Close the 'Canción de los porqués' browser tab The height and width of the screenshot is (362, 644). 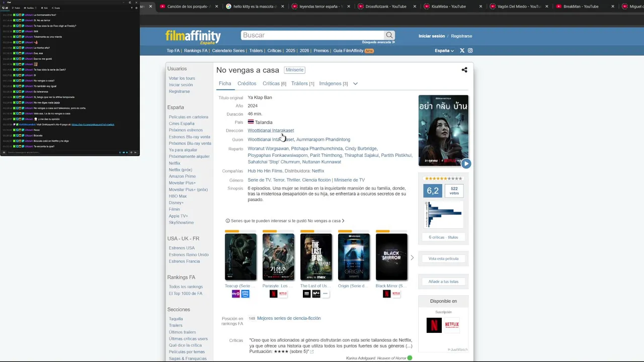point(217,7)
